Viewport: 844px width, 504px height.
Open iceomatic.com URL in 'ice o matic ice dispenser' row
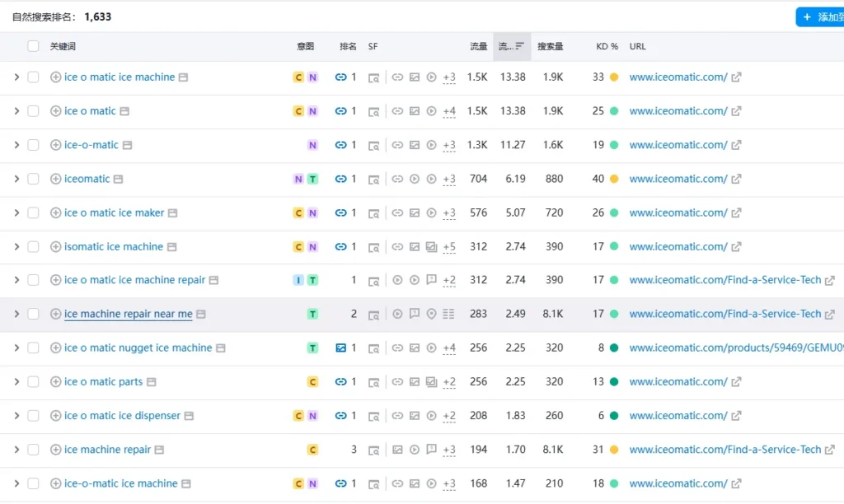(678, 415)
